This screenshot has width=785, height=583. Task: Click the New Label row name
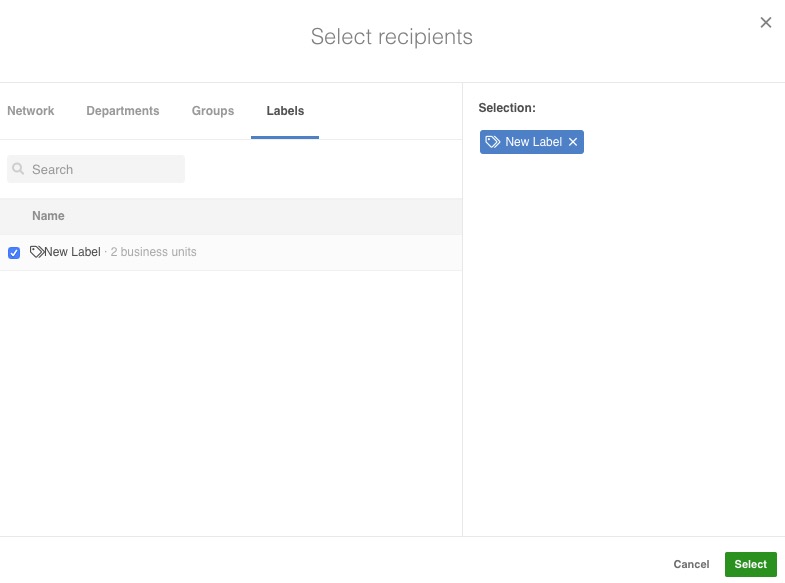[x=72, y=252]
